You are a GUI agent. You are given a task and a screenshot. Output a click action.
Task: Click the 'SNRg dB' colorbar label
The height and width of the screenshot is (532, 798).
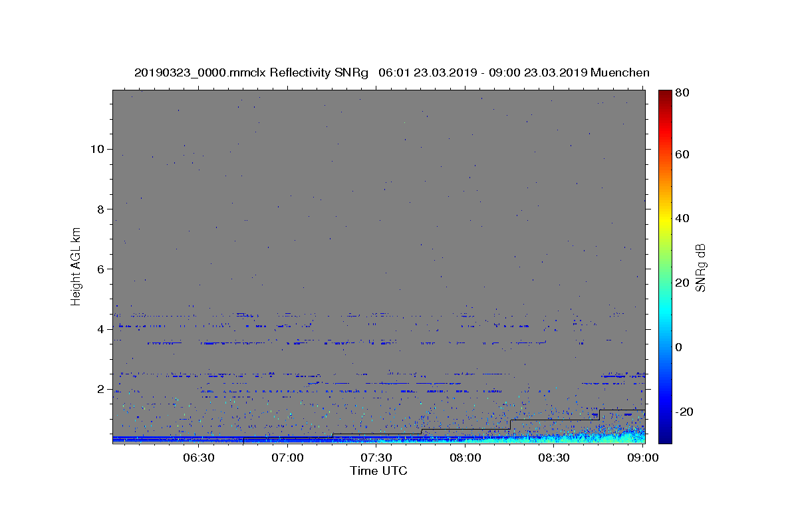700,267
